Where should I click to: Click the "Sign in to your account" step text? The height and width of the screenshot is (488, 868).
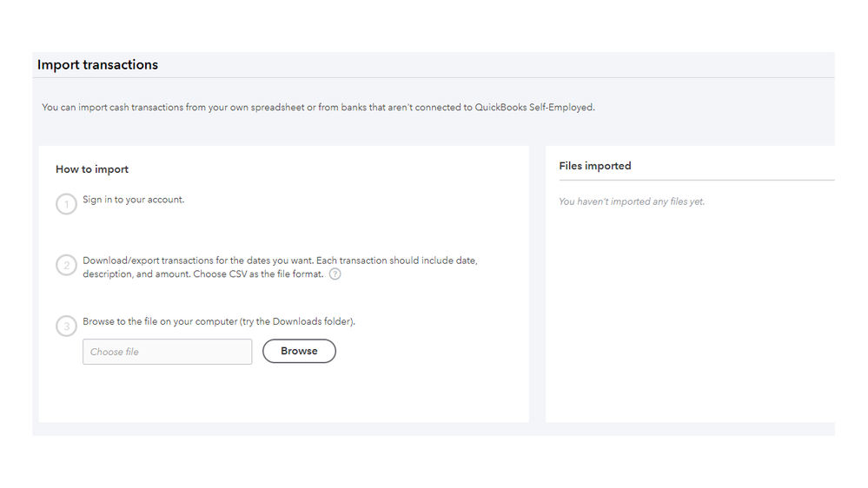(134, 200)
